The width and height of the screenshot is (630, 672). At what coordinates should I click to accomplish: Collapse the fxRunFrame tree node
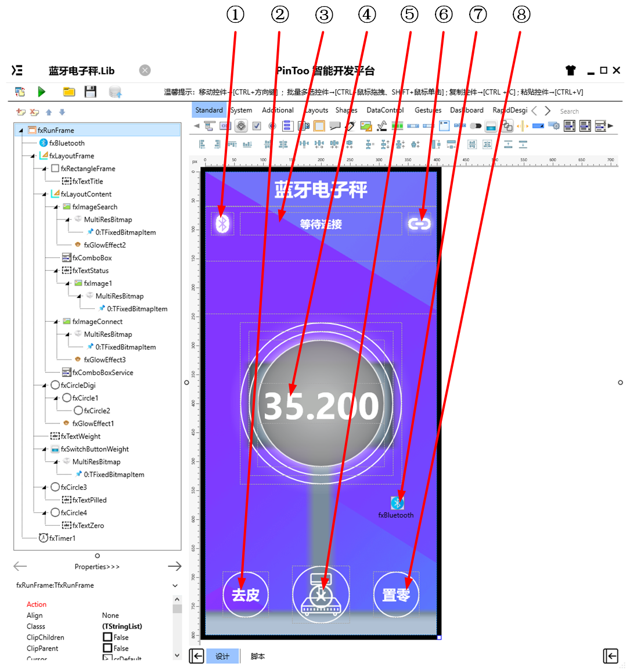21,130
